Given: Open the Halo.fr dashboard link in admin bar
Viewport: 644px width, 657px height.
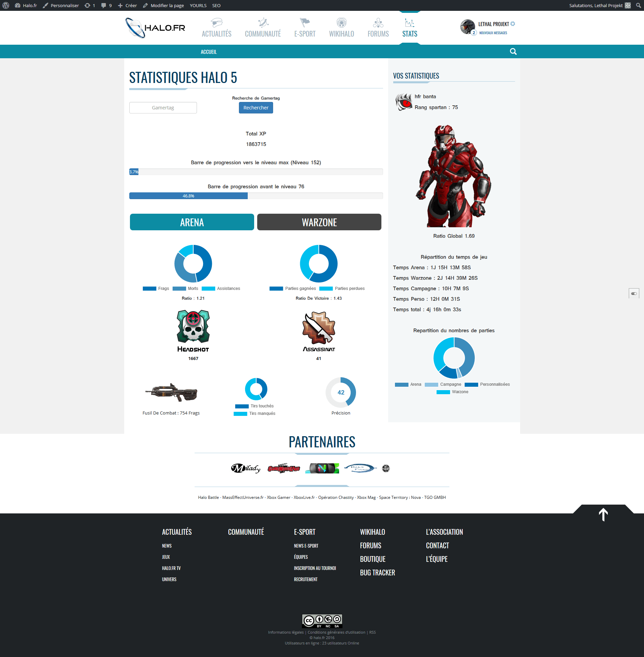Looking at the screenshot, I should [26, 5].
